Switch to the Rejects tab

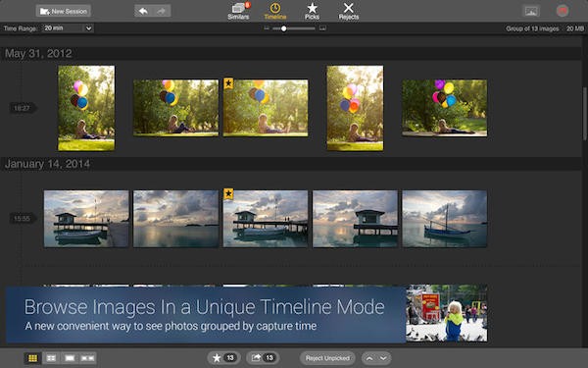point(348,11)
